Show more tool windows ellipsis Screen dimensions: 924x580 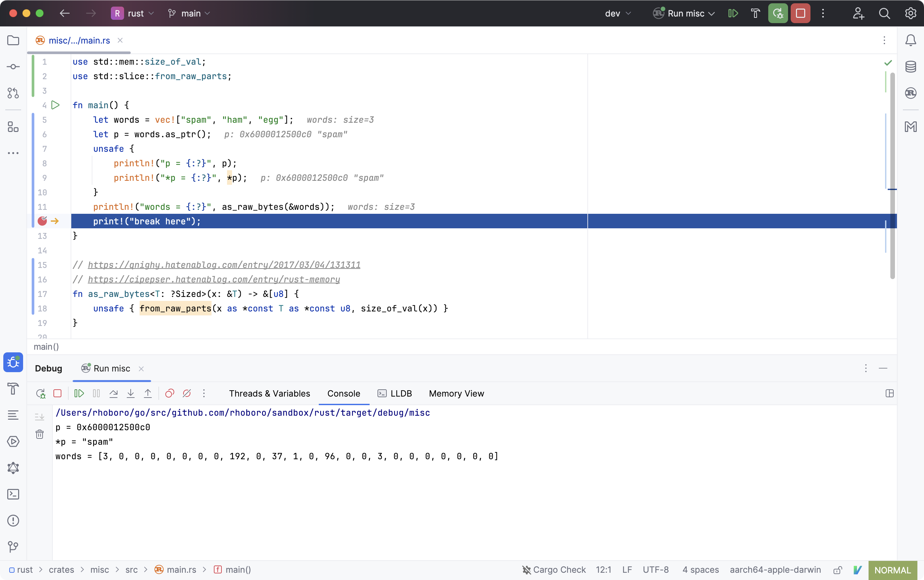click(13, 153)
